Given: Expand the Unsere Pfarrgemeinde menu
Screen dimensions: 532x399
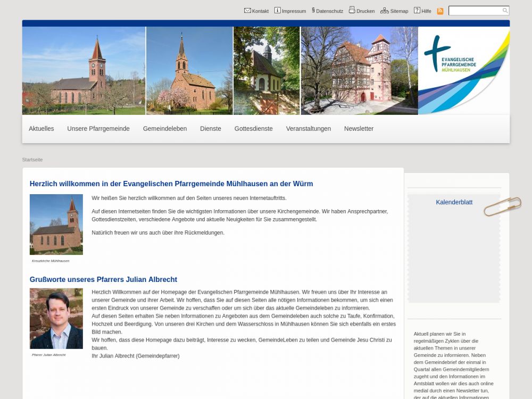Looking at the screenshot, I should (x=98, y=129).
